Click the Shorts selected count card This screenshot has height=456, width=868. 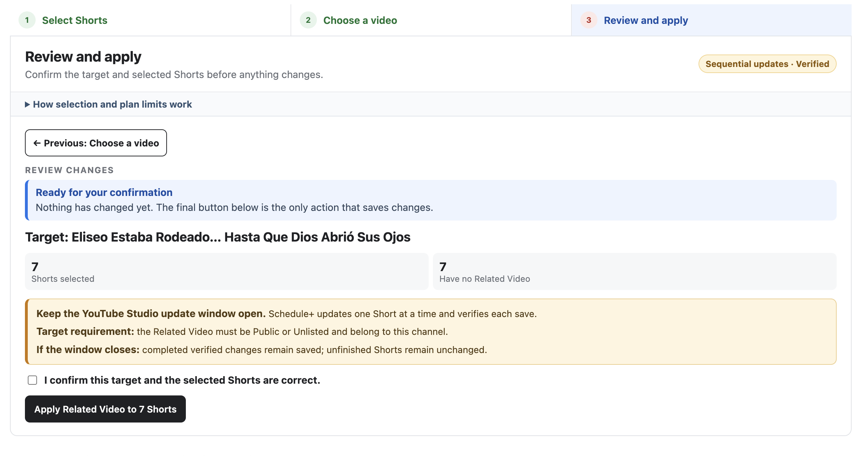pyautogui.click(x=226, y=271)
